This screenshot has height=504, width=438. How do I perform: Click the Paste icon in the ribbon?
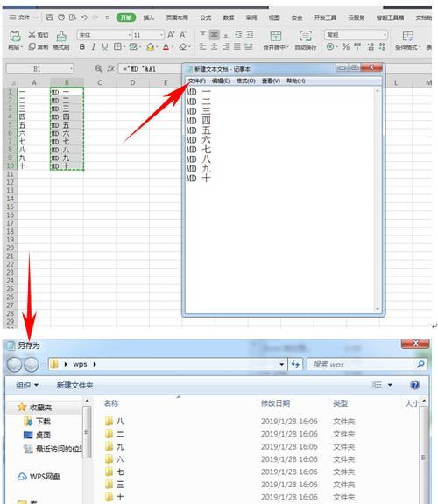coord(15,36)
